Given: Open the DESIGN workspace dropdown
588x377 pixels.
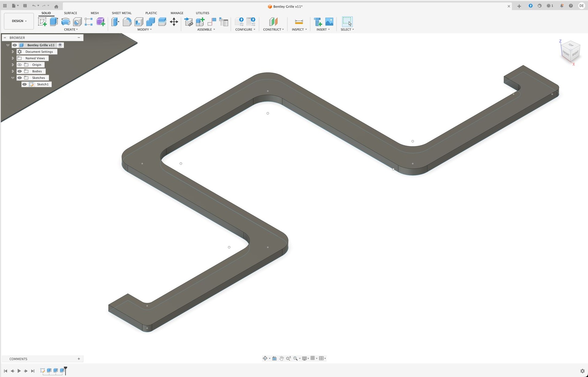Looking at the screenshot, I should (19, 21).
